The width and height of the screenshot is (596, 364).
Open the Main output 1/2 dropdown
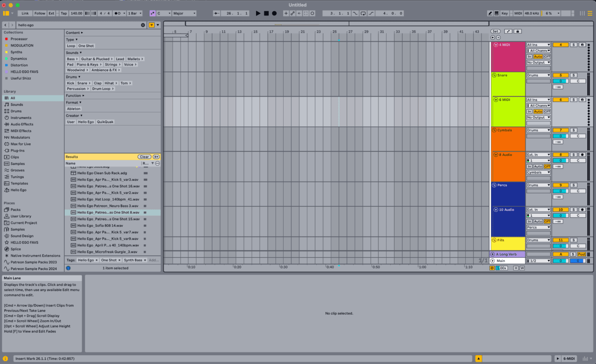coord(538,261)
